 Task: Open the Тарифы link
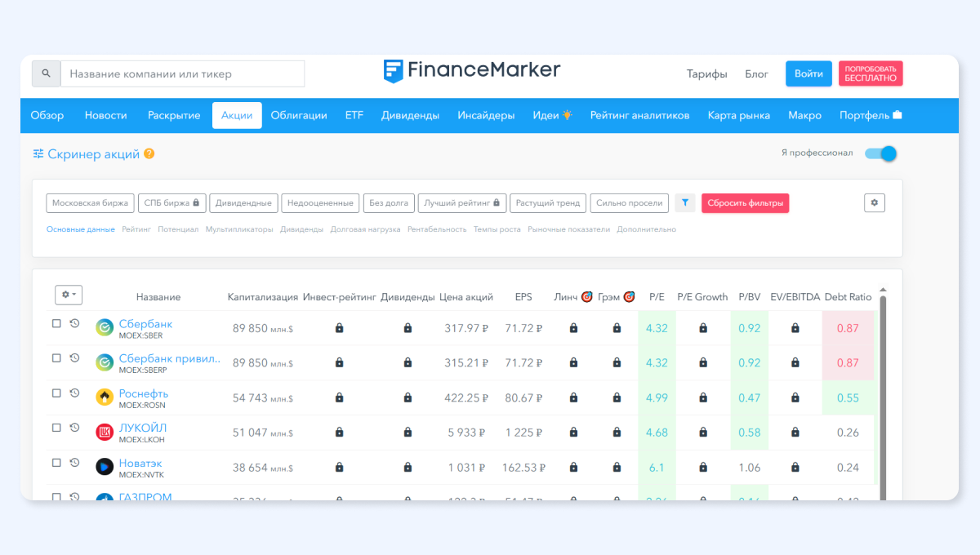click(x=707, y=73)
